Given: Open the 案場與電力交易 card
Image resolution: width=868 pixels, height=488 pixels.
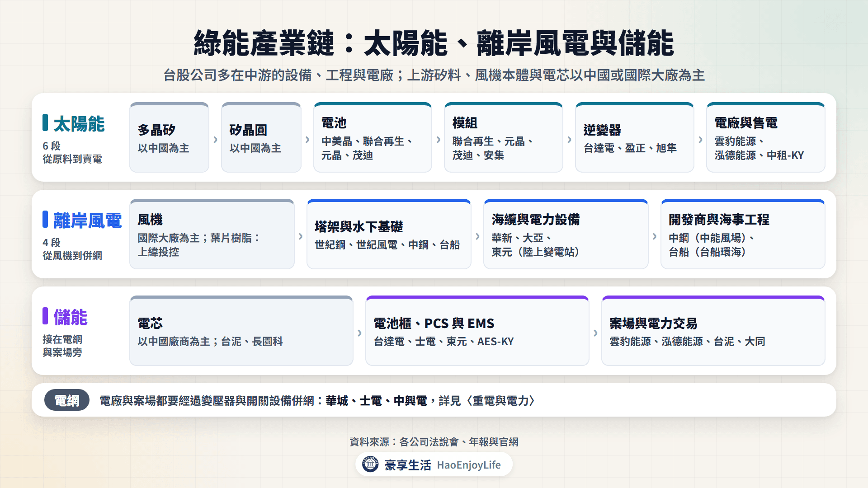Looking at the screenshot, I should pos(713,331).
